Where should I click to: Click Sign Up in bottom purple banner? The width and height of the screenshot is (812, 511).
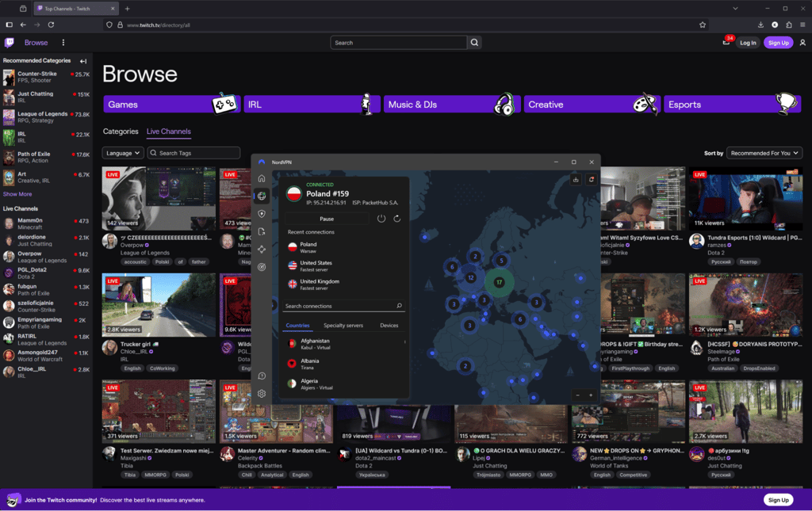tap(778, 500)
